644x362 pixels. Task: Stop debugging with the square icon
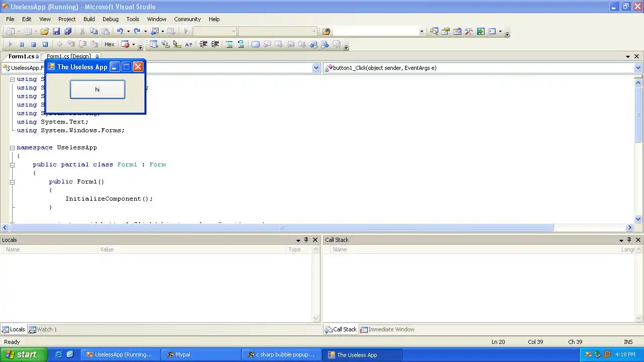click(33, 44)
